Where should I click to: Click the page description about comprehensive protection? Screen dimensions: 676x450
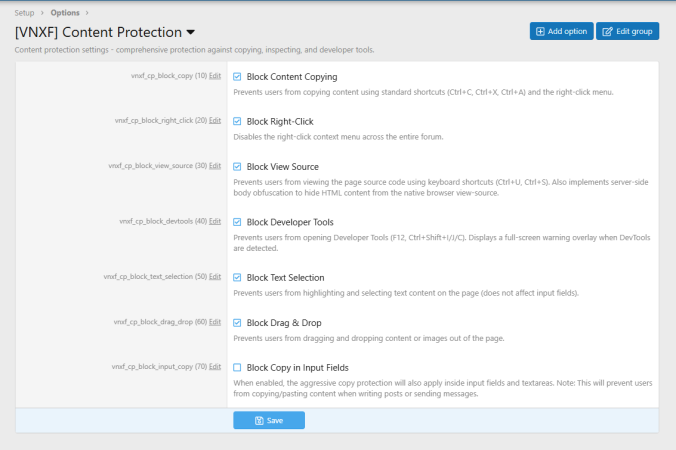pos(194,50)
